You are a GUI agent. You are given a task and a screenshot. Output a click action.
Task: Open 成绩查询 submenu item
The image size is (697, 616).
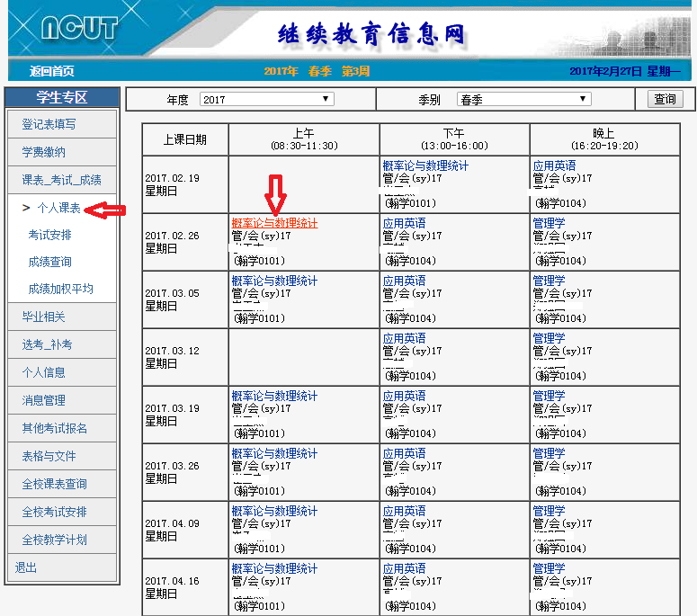pyautogui.click(x=50, y=263)
